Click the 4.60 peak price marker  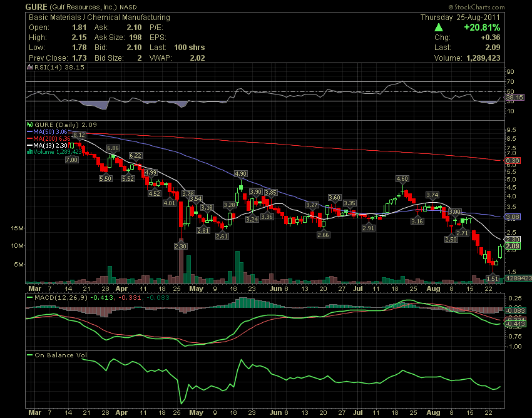402,178
